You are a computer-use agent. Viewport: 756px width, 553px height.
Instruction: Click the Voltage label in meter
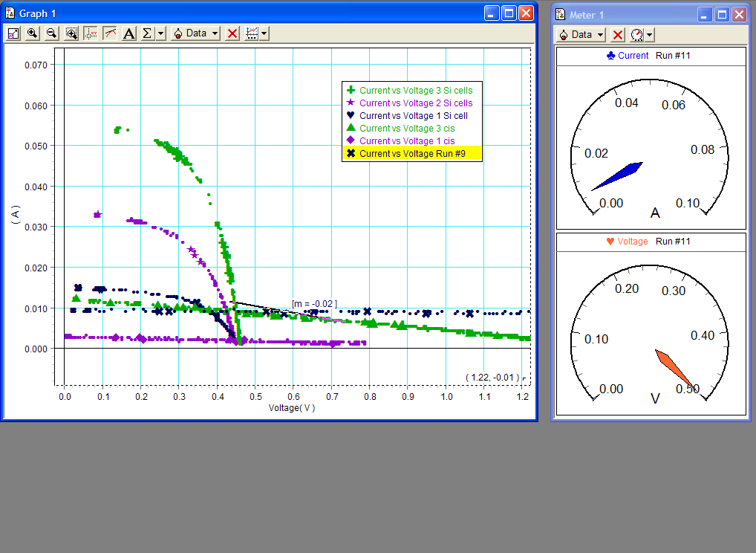[632, 242]
